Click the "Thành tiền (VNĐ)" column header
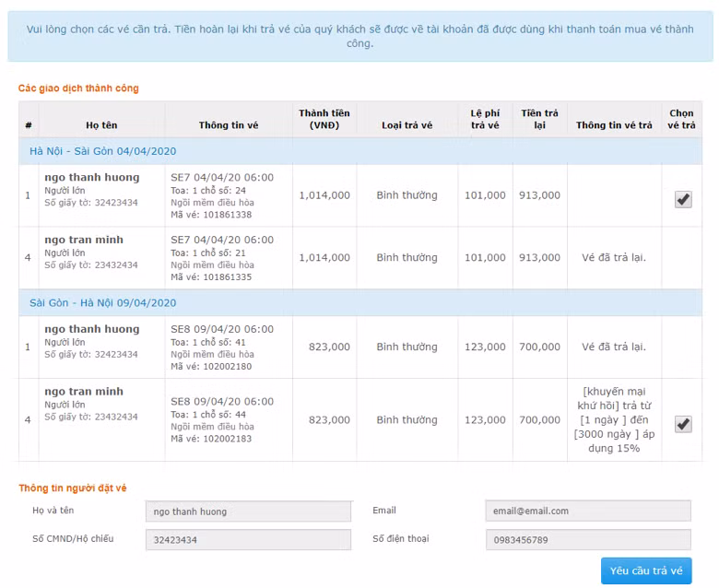Screen dimensions: 719x588 pyautogui.click(x=324, y=120)
